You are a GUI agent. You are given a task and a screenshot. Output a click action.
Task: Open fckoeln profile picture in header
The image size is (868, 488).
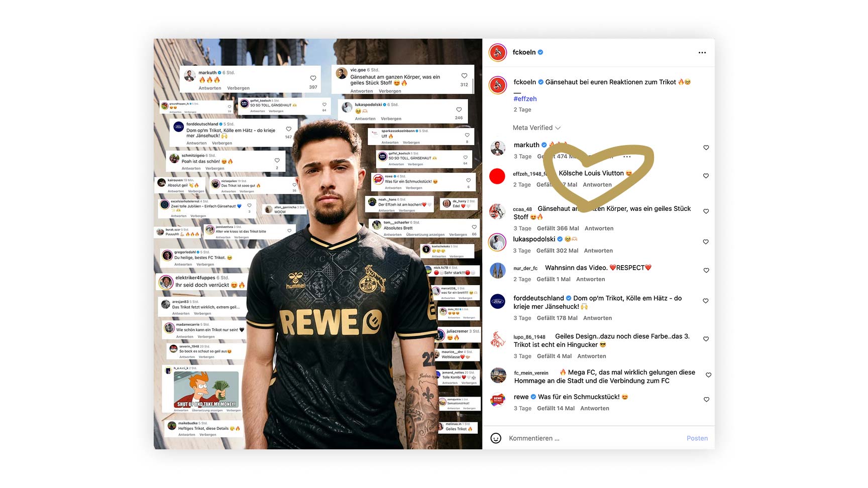point(498,52)
